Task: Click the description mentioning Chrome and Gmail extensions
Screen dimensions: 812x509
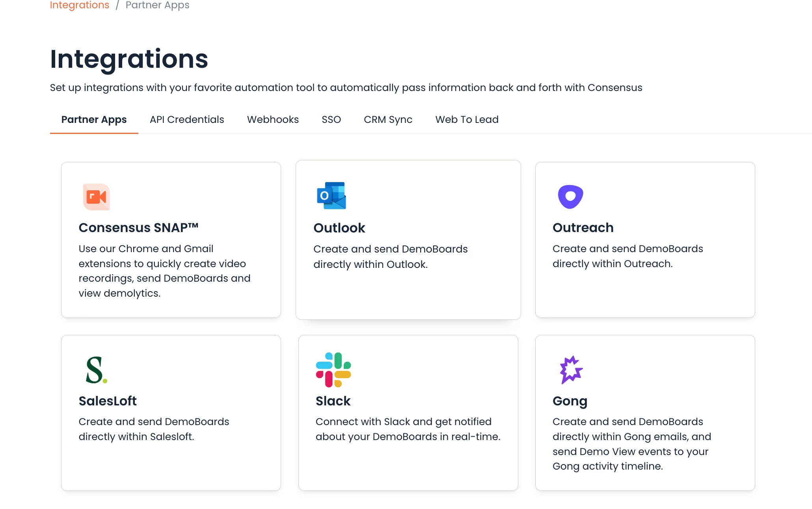Action: tap(164, 271)
